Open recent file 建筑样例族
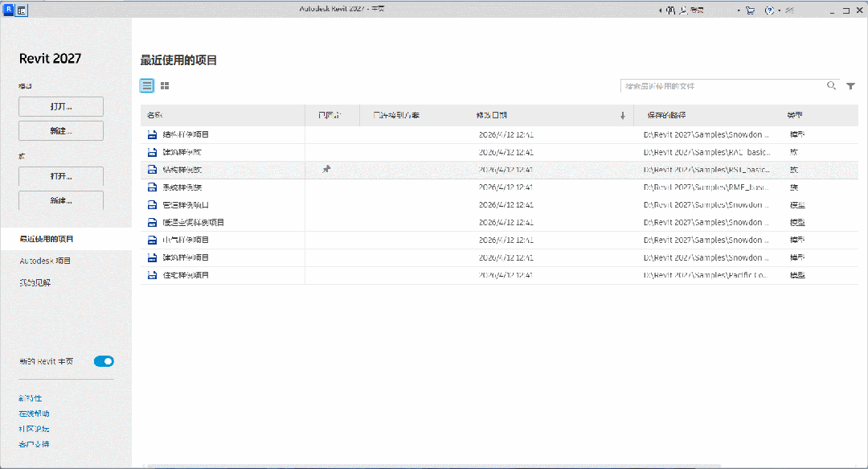This screenshot has width=868, height=469. click(x=182, y=152)
